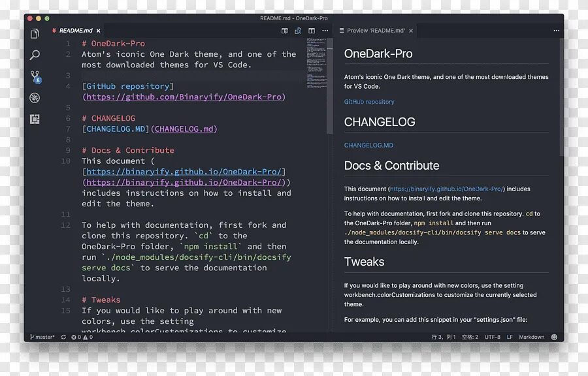
Task: Click the '# Tweaks' heading in editor
Action: [x=101, y=300]
